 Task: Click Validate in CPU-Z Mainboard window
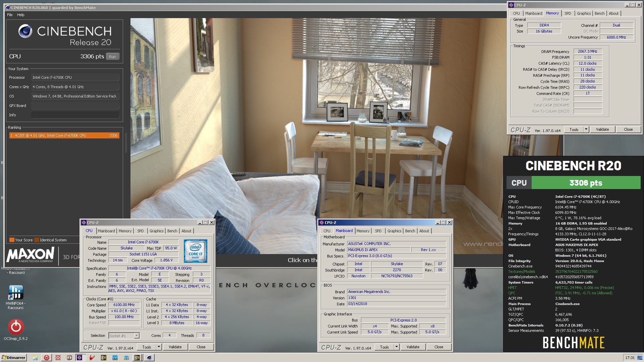413,347
